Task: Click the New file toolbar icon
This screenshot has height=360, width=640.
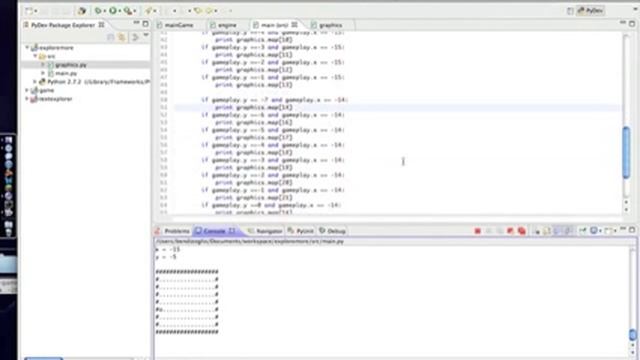Action: point(29,11)
